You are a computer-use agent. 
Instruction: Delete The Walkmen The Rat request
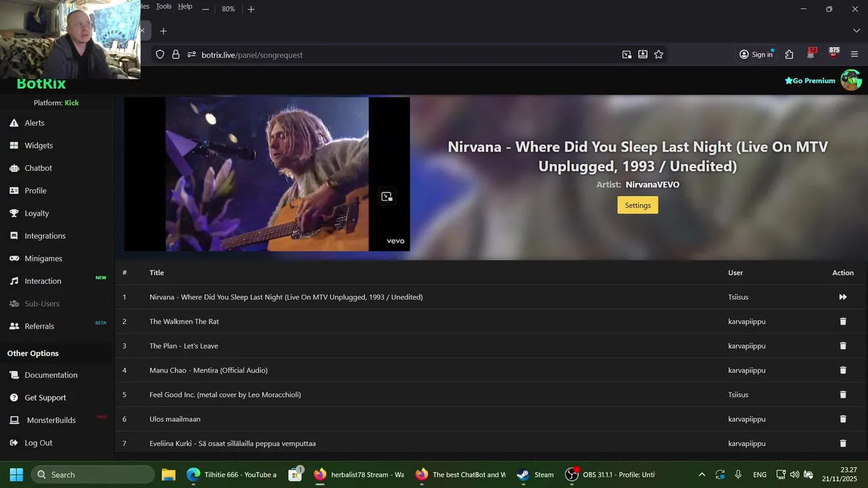(x=843, y=321)
